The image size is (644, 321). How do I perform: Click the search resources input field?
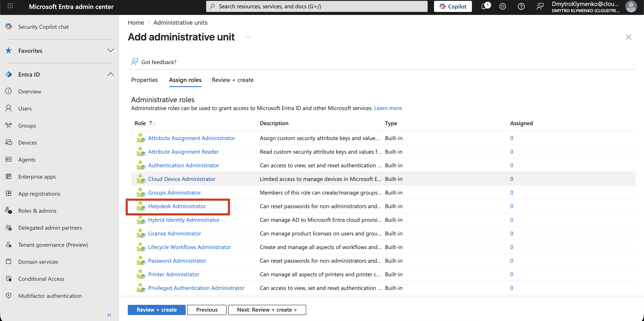317,7
